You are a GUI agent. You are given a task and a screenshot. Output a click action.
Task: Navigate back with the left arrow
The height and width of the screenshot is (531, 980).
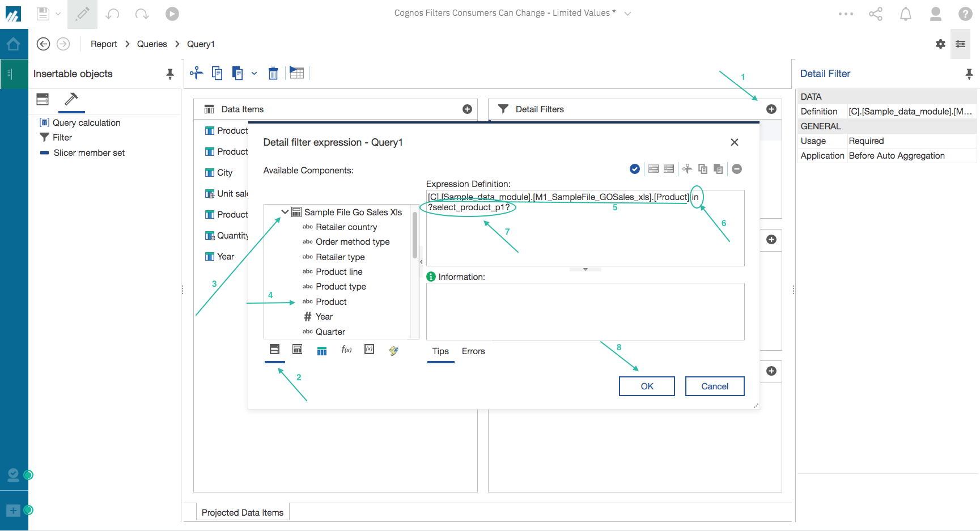pyautogui.click(x=43, y=44)
